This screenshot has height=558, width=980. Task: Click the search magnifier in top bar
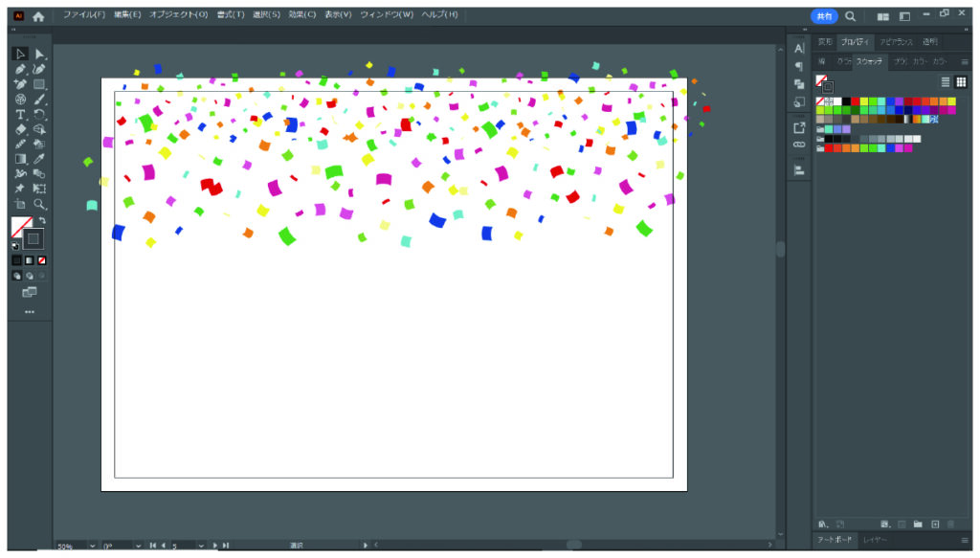[850, 16]
